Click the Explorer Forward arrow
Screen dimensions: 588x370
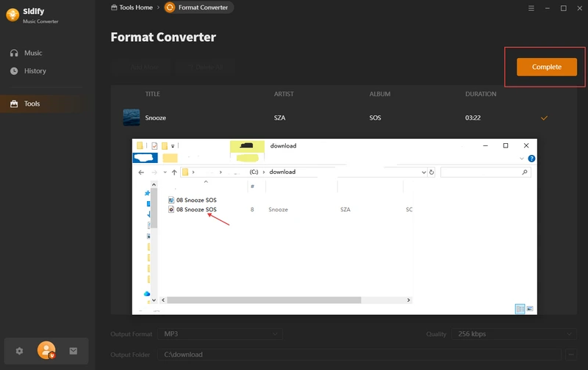point(154,173)
